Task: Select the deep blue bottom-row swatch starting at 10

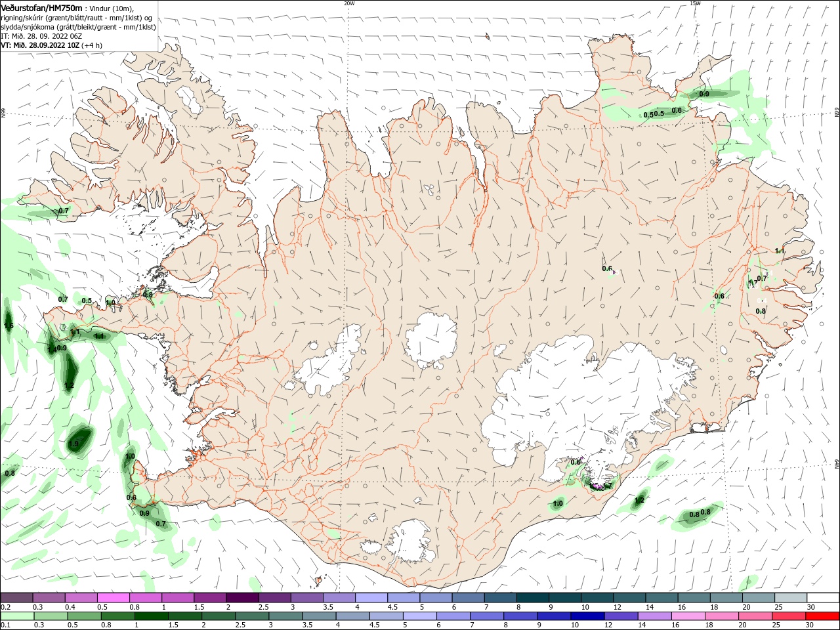Action: click(x=588, y=616)
